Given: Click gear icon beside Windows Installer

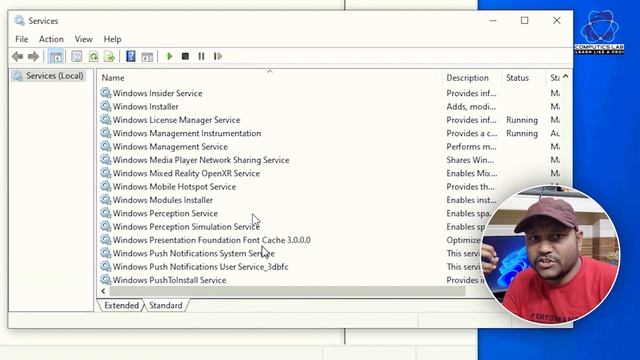Looking at the screenshot, I should coord(106,106).
